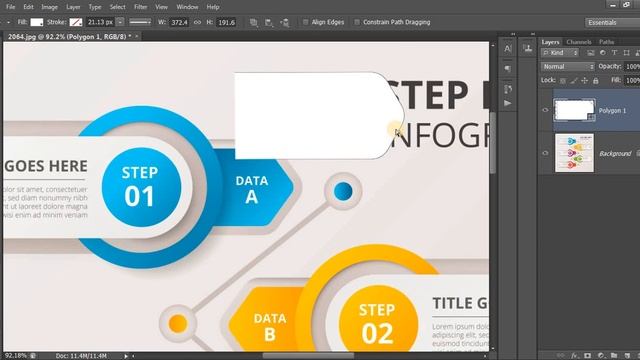Switch to the Layers tab
This screenshot has width=640, height=360.
click(x=550, y=42)
